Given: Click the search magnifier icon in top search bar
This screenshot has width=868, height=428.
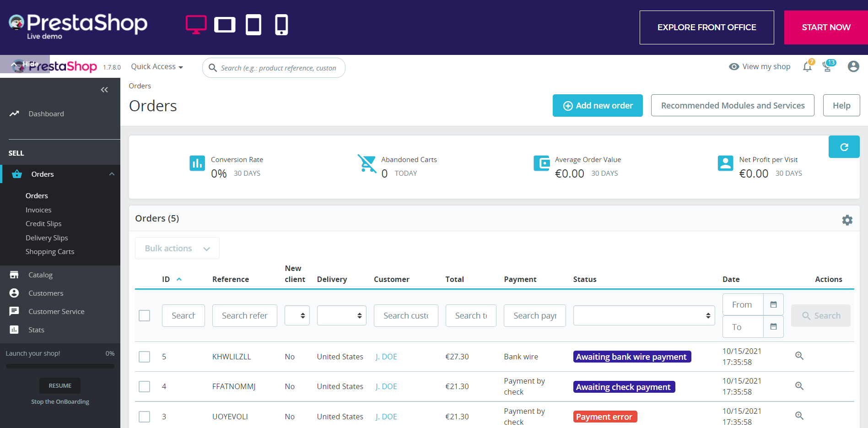Looking at the screenshot, I should (213, 68).
